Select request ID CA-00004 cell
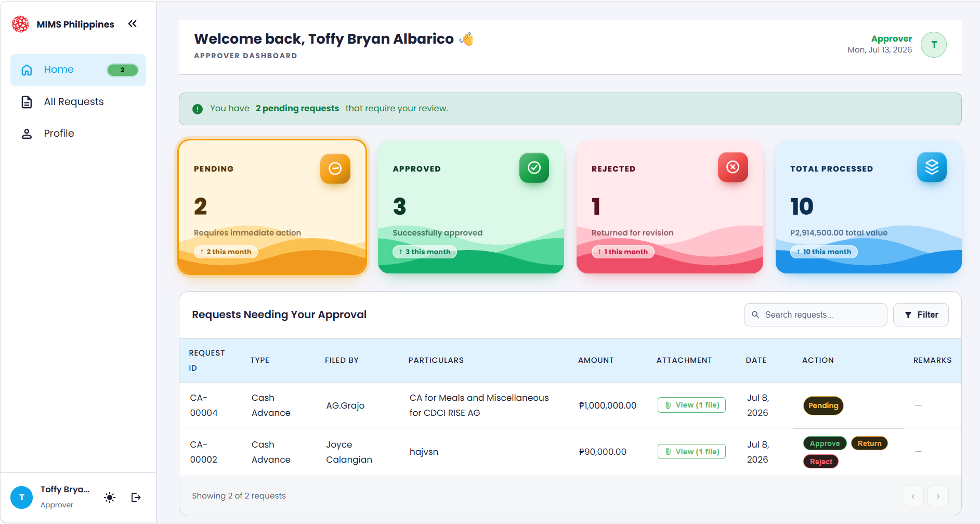The width and height of the screenshot is (980, 524). coord(204,406)
